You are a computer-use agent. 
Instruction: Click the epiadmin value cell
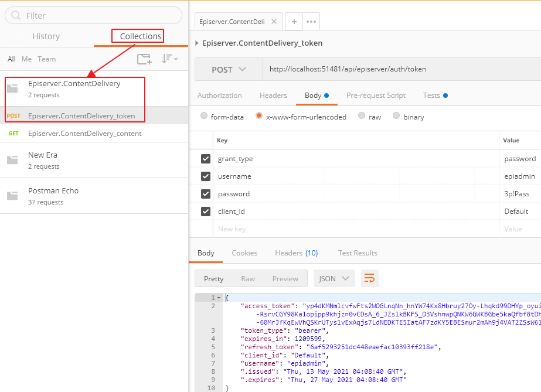pos(520,176)
